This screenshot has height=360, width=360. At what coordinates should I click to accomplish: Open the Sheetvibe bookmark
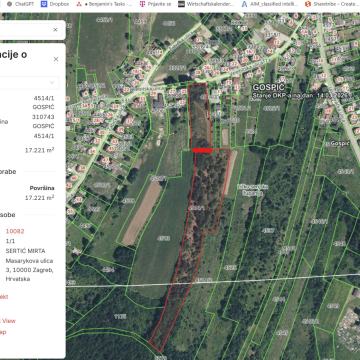pyautogui.click(x=332, y=4)
